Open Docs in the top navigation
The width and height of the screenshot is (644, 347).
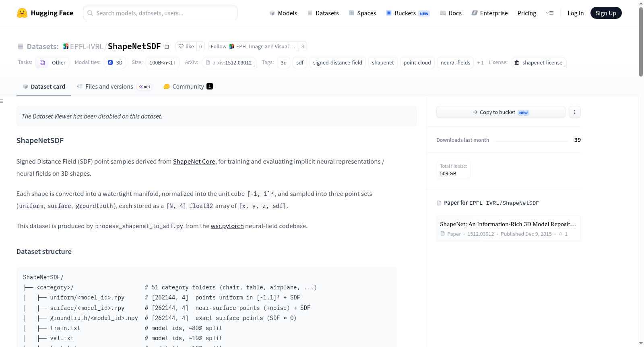point(451,13)
